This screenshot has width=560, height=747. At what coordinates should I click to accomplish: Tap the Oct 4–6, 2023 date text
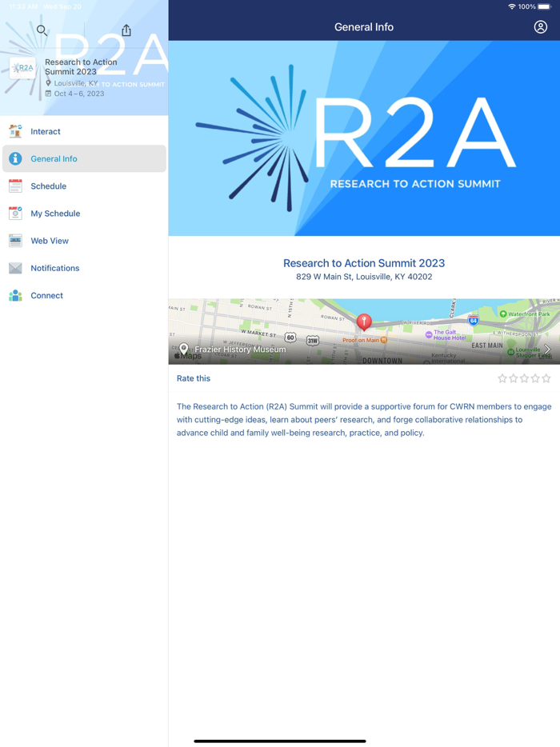click(x=79, y=94)
